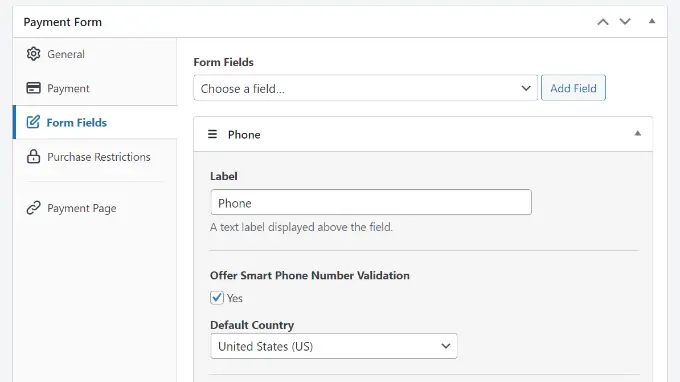
Task: Grab the Phone field drag handle icon
Action: coord(212,134)
